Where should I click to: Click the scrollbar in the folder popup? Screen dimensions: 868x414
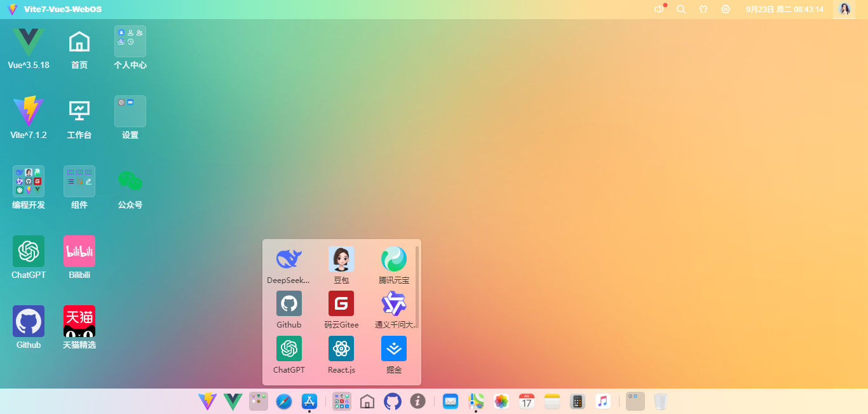coord(417,287)
